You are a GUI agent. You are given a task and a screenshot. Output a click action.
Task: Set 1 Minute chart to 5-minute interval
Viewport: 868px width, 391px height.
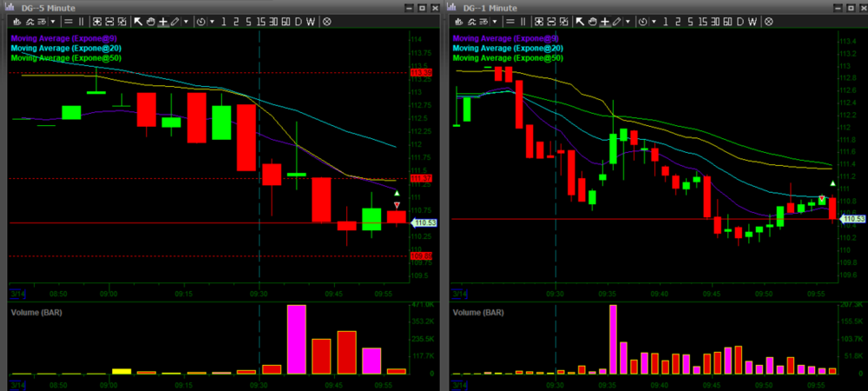point(689,21)
